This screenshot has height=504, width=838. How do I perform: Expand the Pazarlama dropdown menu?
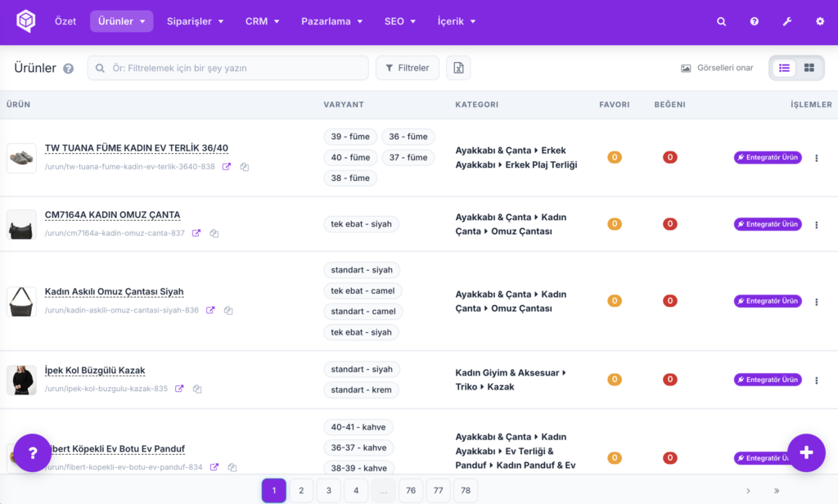tap(332, 21)
